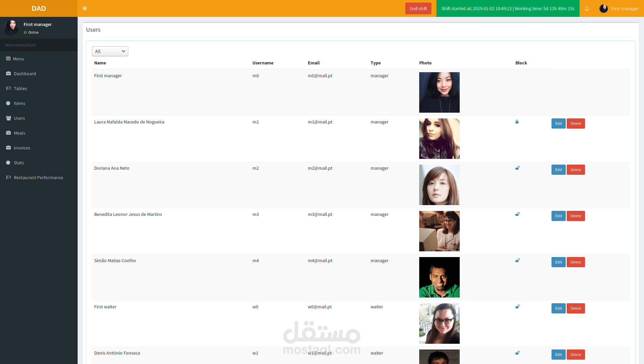Click Doriana Ana Neto's photo thumbnail
This screenshot has width=644, height=364.
point(439,185)
